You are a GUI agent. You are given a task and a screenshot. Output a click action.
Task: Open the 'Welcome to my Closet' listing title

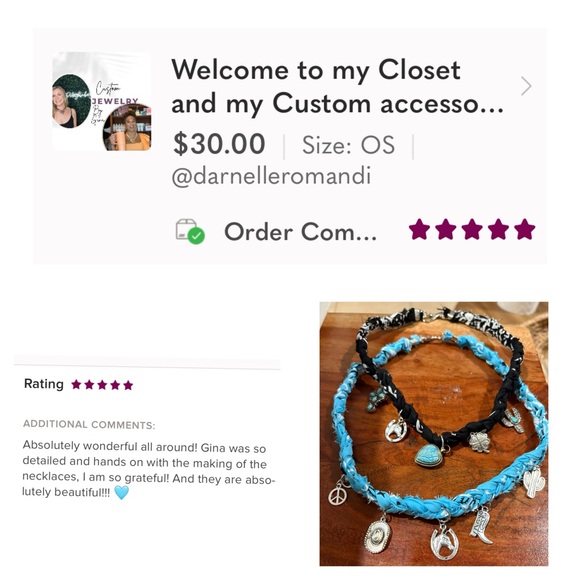click(337, 87)
